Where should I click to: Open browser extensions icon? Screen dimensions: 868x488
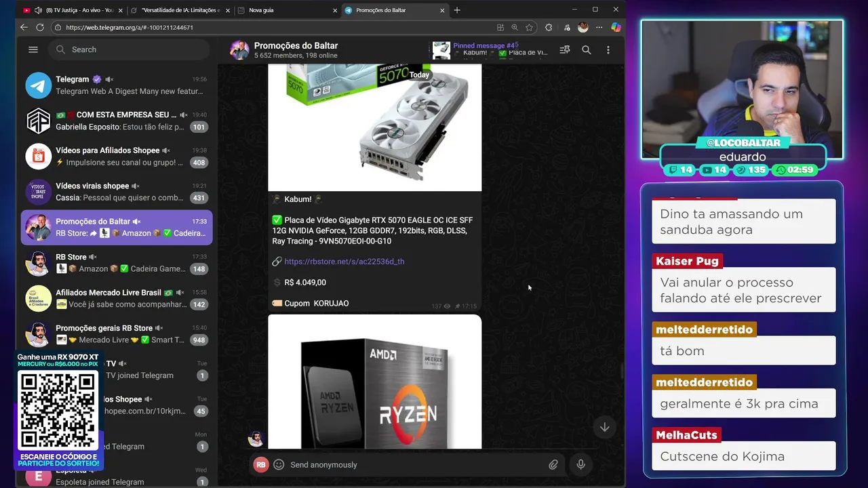click(x=549, y=28)
